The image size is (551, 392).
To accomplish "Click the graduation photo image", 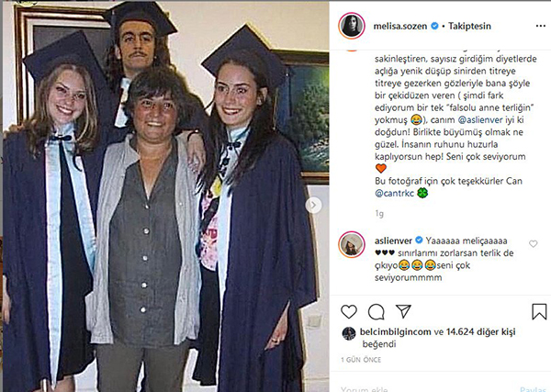I will pyautogui.click(x=165, y=196).
